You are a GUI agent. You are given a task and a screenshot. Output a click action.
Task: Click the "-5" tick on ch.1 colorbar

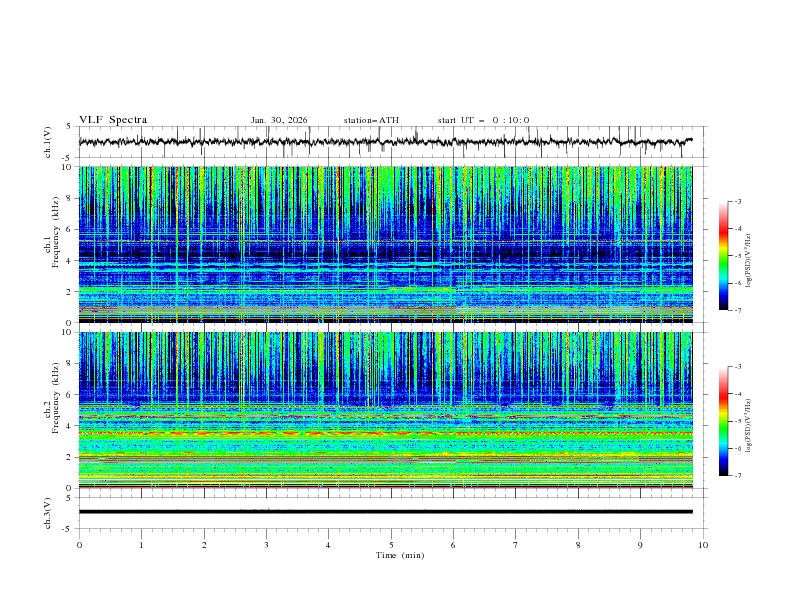click(738, 256)
